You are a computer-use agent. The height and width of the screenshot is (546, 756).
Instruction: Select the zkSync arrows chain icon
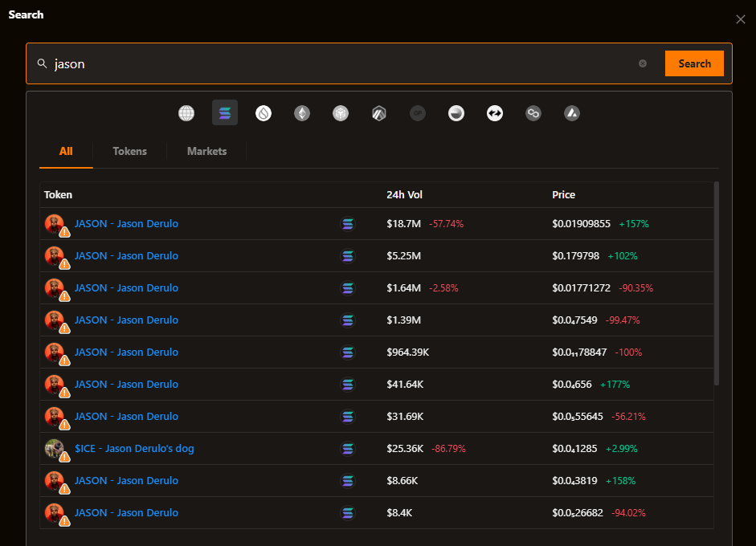[495, 113]
